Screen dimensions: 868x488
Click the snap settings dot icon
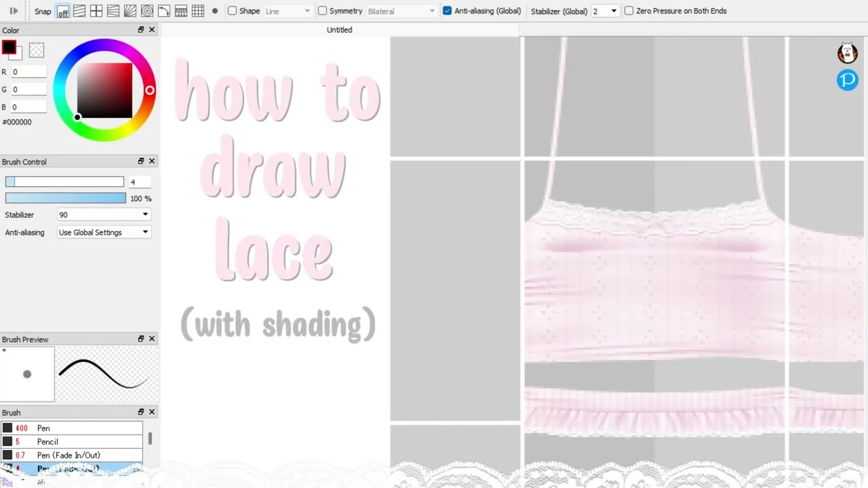(x=215, y=11)
